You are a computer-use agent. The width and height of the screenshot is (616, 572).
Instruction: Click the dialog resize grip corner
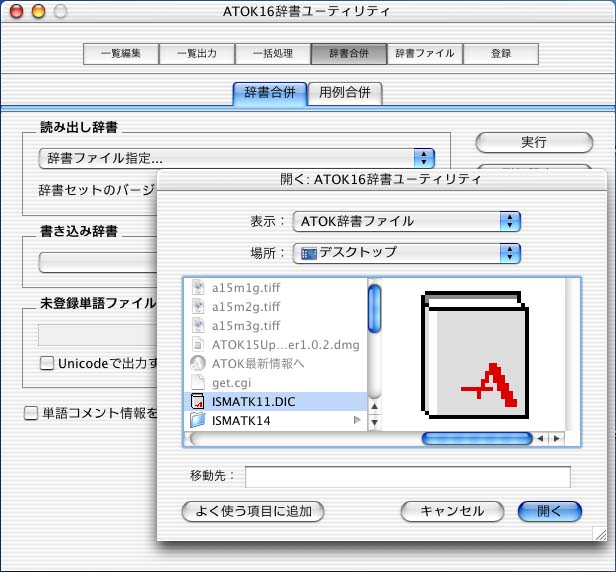click(600, 534)
